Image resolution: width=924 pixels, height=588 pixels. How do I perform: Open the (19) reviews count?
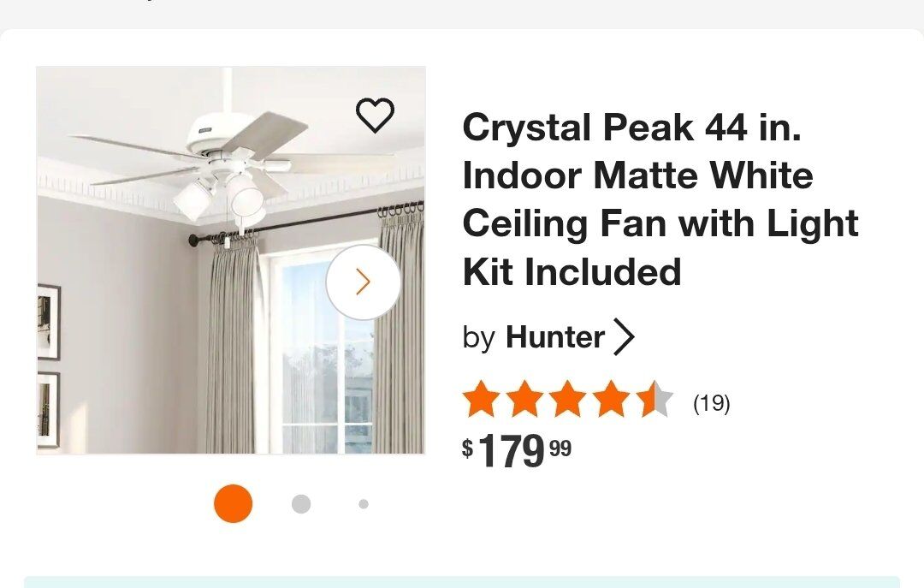click(x=711, y=403)
